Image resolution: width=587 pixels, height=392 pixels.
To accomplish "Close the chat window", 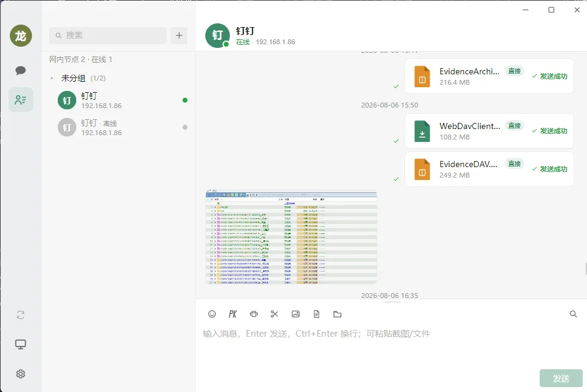I will [577, 10].
